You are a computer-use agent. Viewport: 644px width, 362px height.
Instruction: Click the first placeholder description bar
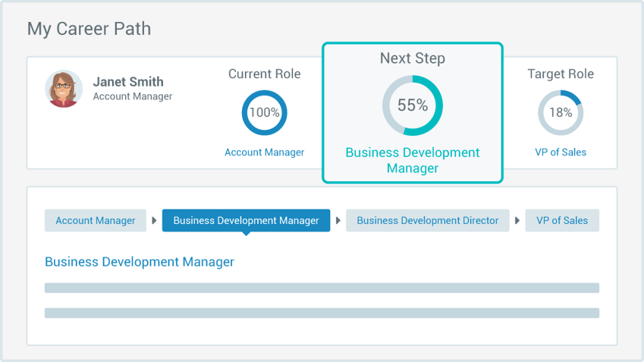click(x=322, y=288)
